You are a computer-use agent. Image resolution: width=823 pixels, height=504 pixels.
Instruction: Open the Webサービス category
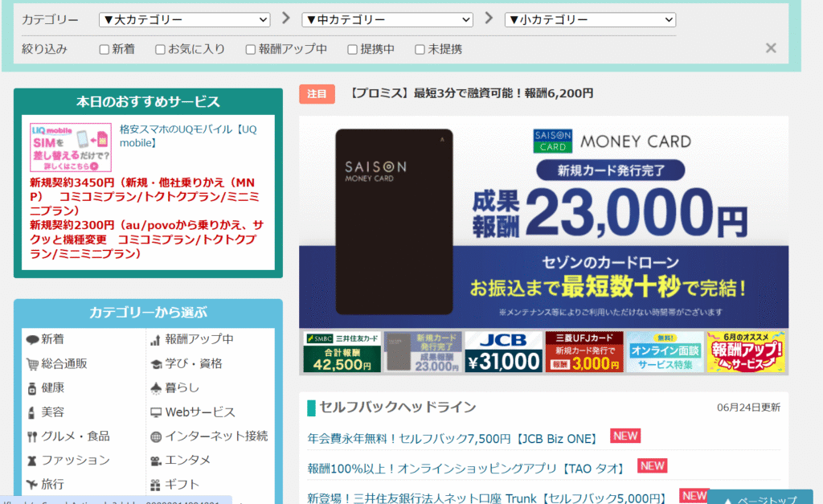coord(200,412)
